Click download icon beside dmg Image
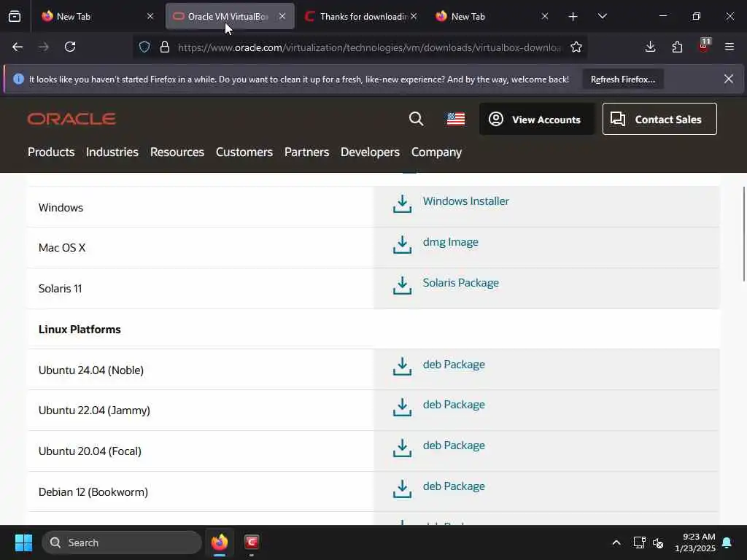 pos(402,244)
